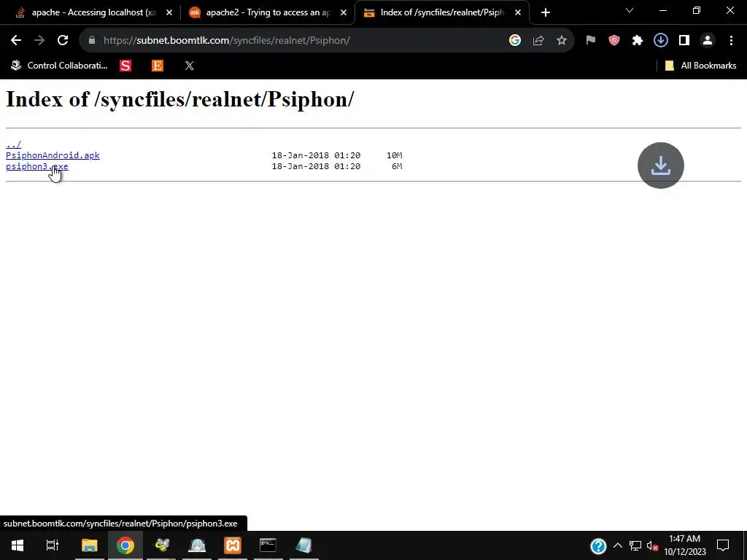The width and height of the screenshot is (747, 560).
Task: Open the Chrome three-dot menu
Action: 731,41
